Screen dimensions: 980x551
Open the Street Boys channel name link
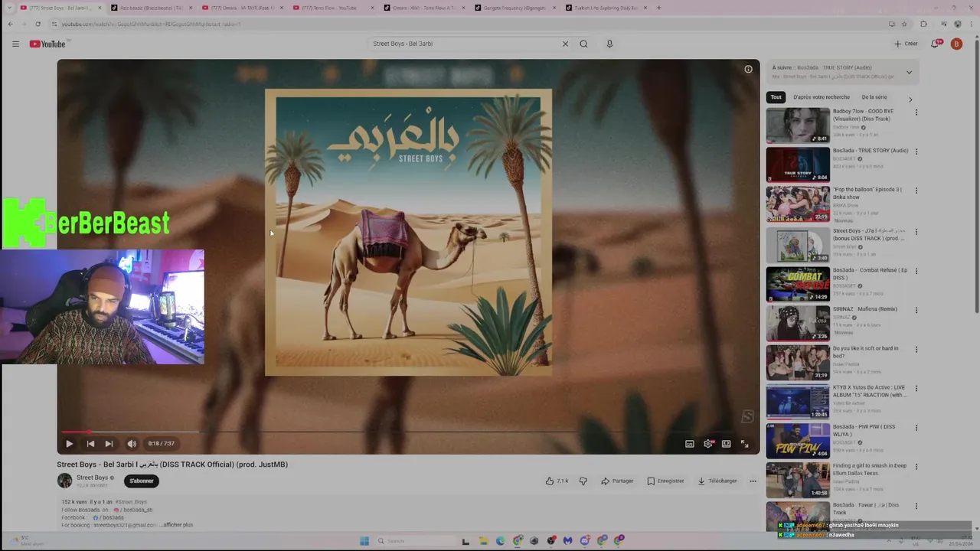92,478
